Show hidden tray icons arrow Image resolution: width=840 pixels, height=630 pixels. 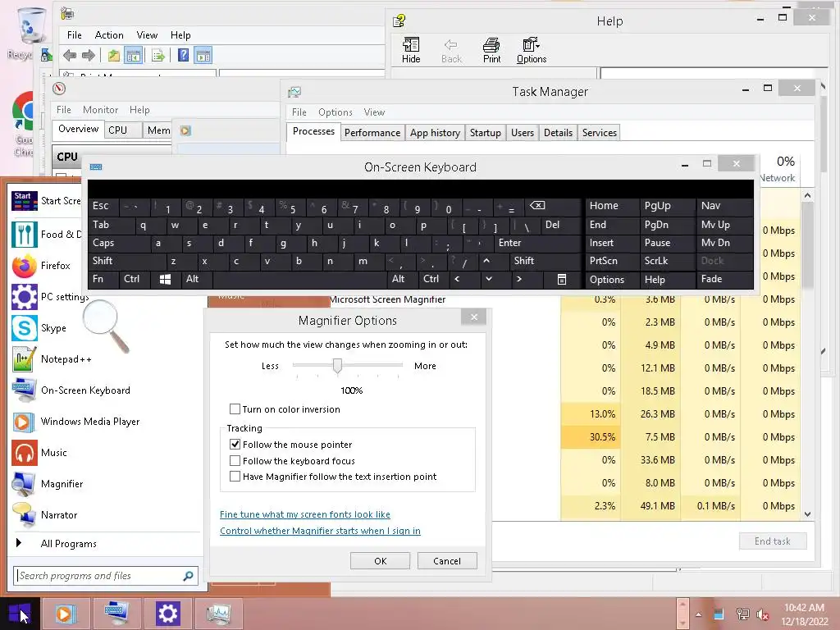pos(698,614)
